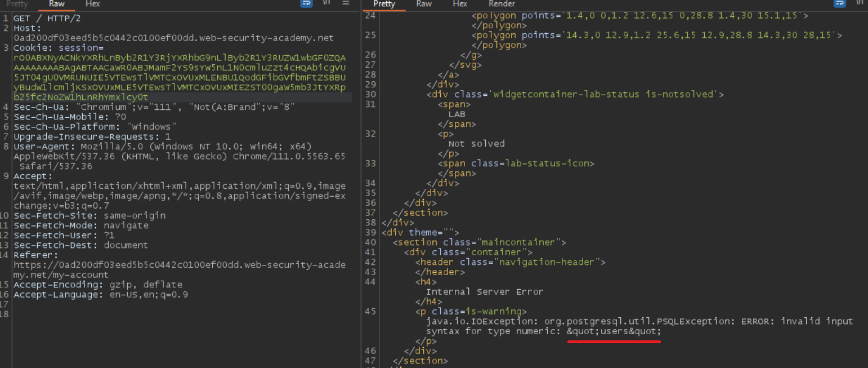The image size is (868, 368).
Task: Switch response view to Raw tab
Action: (x=424, y=4)
